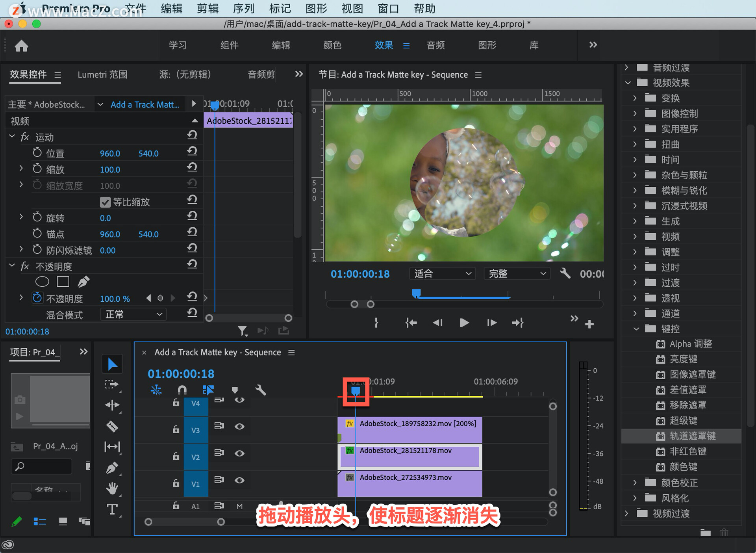The image size is (756, 553).
Task: Click 不透明度 value 100.0 %
Action: pyautogui.click(x=115, y=299)
